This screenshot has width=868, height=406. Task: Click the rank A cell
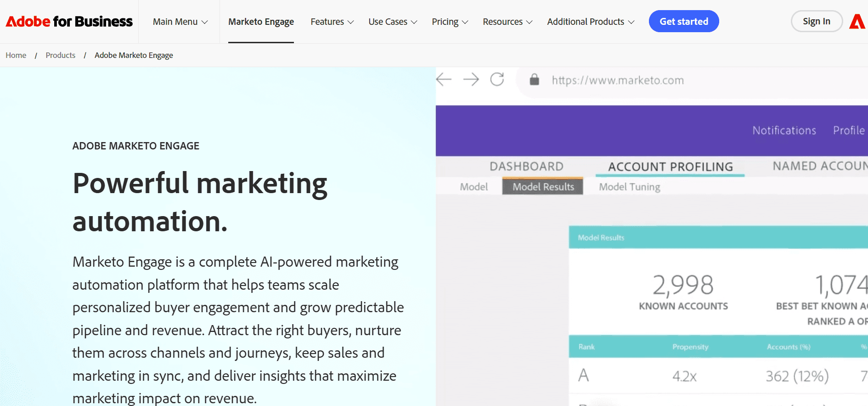pyautogui.click(x=583, y=375)
